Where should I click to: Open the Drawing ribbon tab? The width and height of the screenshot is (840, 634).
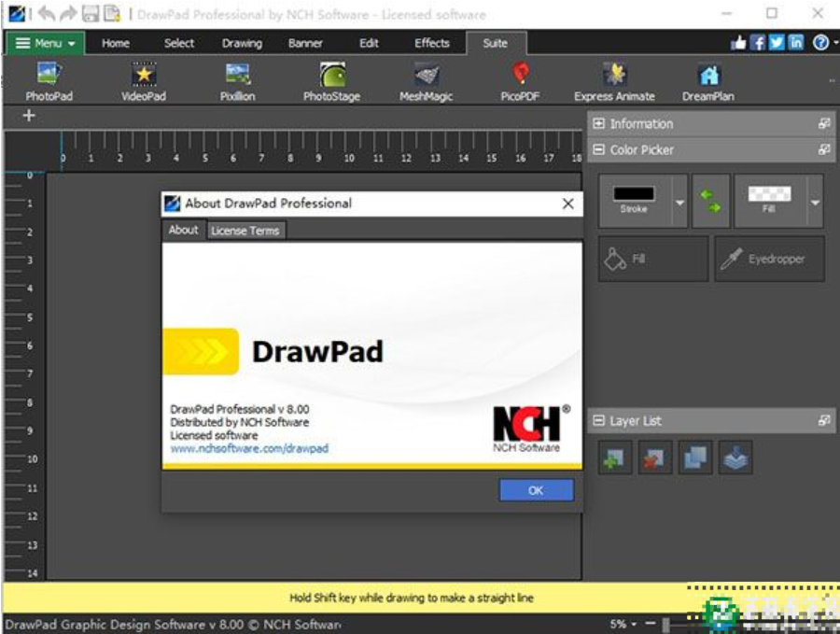coord(242,43)
